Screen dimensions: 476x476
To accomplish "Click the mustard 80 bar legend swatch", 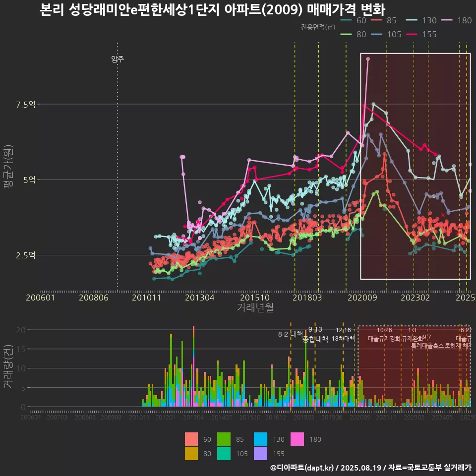I will tap(191, 453).
